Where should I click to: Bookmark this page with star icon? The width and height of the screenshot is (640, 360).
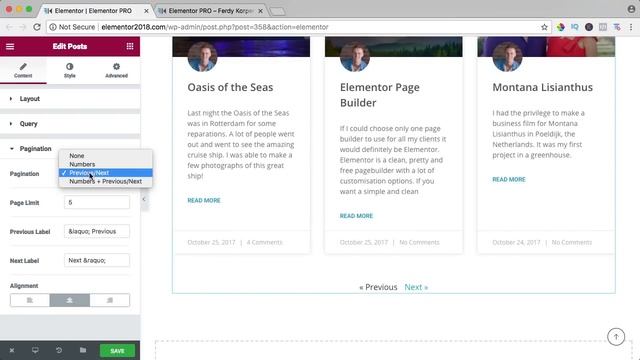(x=544, y=27)
